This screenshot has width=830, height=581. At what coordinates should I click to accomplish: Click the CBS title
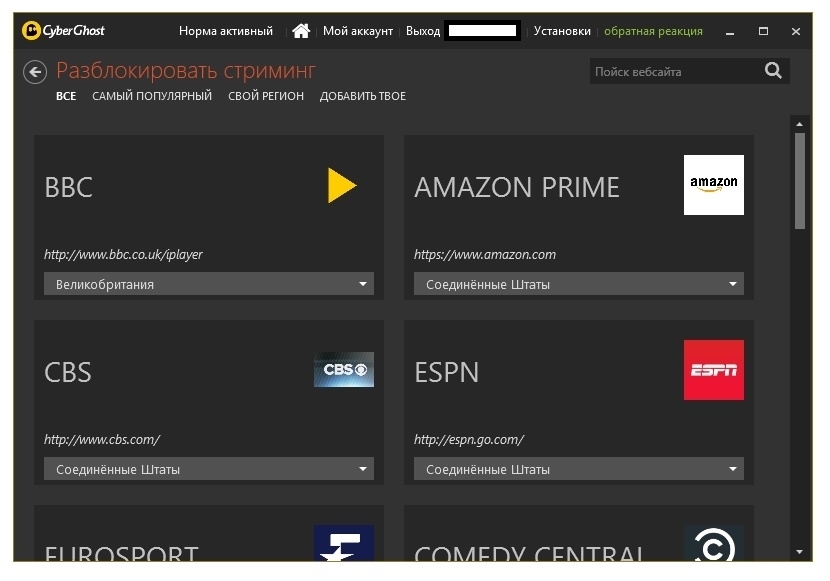(68, 373)
